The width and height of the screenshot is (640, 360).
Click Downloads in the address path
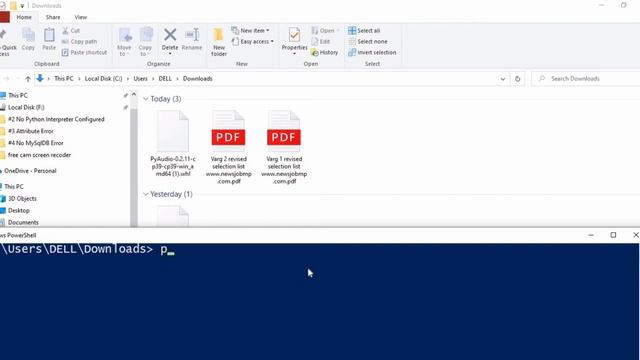coord(198,79)
